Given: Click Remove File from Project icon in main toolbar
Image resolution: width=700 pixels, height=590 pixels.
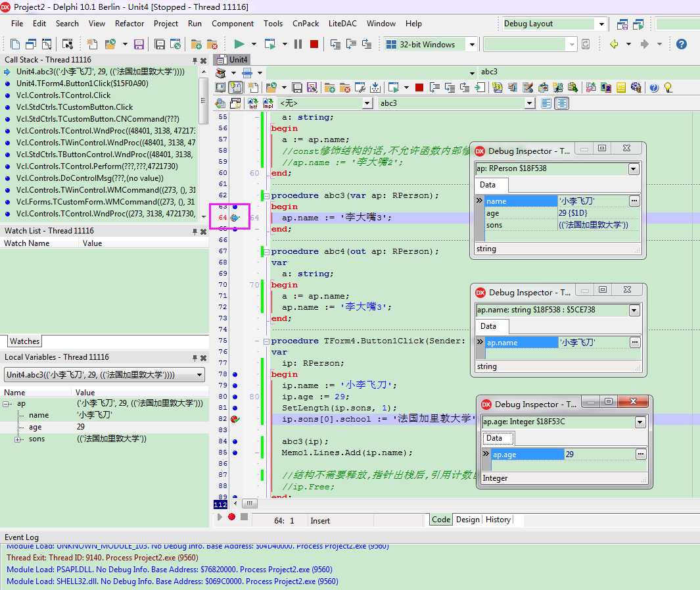Looking at the screenshot, I should (x=212, y=44).
